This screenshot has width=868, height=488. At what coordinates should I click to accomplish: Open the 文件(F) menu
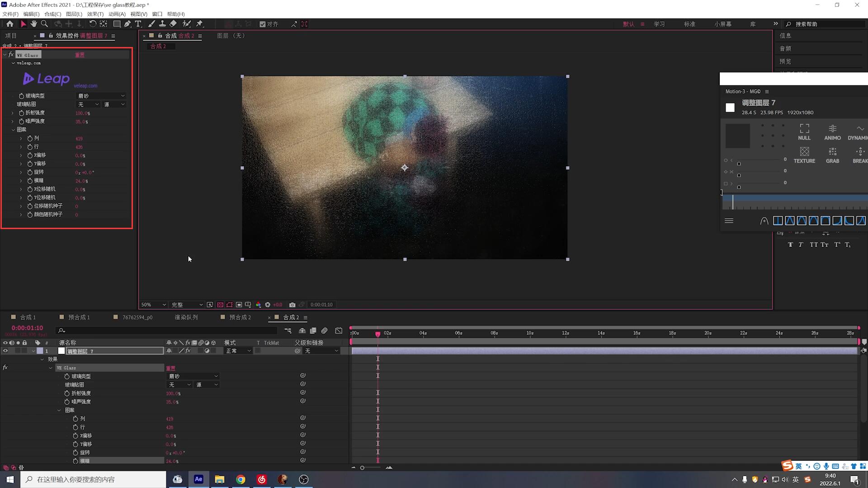(x=10, y=14)
